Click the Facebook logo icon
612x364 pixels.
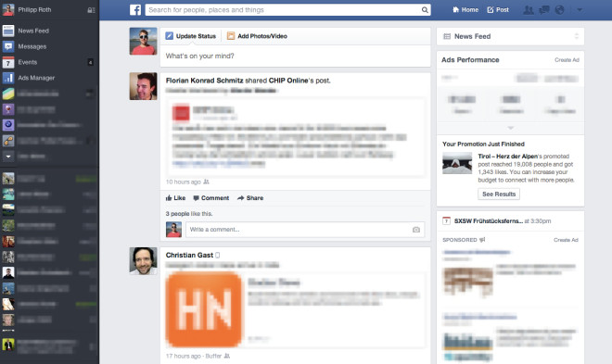(135, 10)
